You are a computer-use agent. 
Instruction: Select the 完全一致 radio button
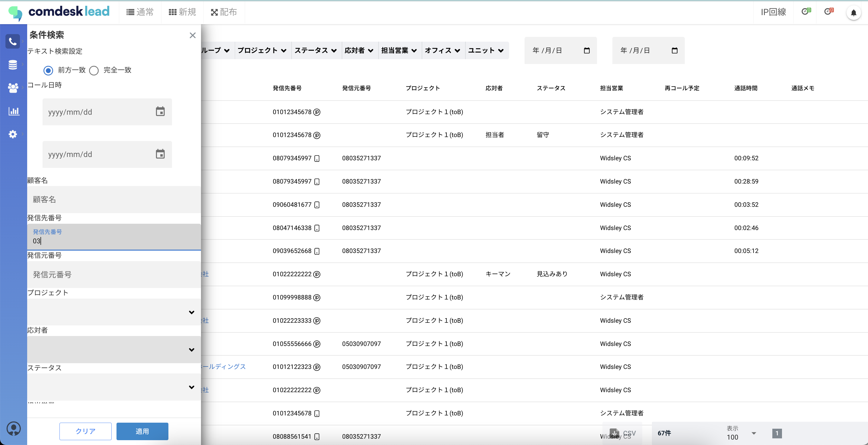[94, 70]
